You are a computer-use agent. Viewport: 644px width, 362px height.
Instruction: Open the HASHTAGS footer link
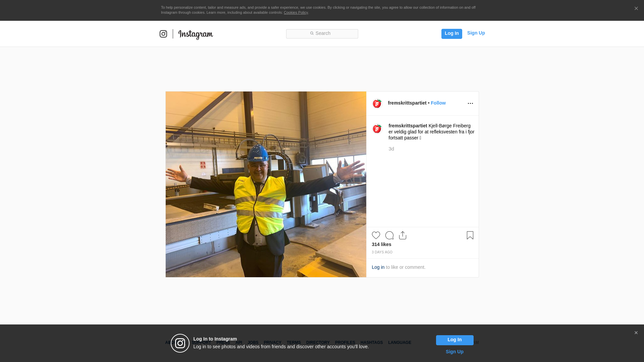[371, 343]
